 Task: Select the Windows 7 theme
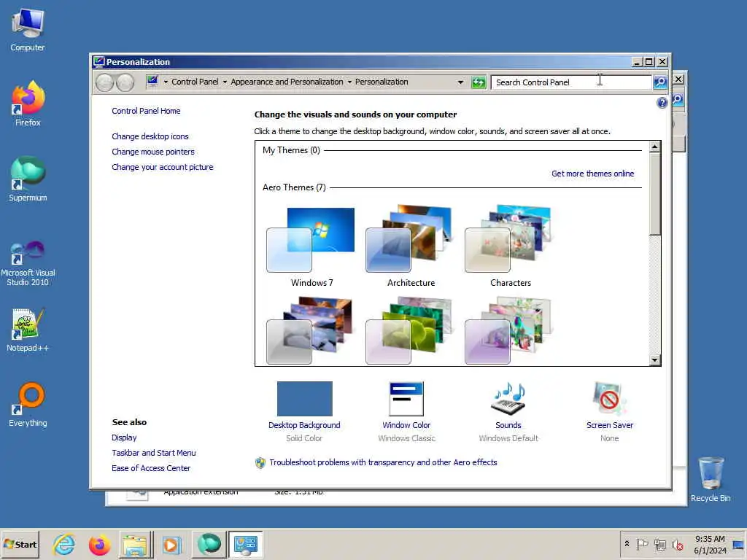click(x=311, y=246)
